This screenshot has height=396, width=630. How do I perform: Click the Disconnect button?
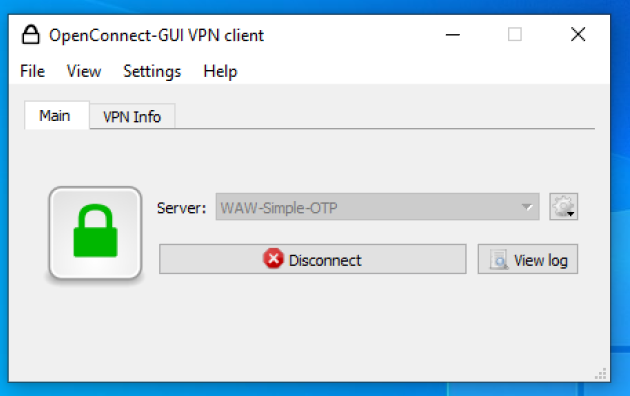(x=313, y=259)
